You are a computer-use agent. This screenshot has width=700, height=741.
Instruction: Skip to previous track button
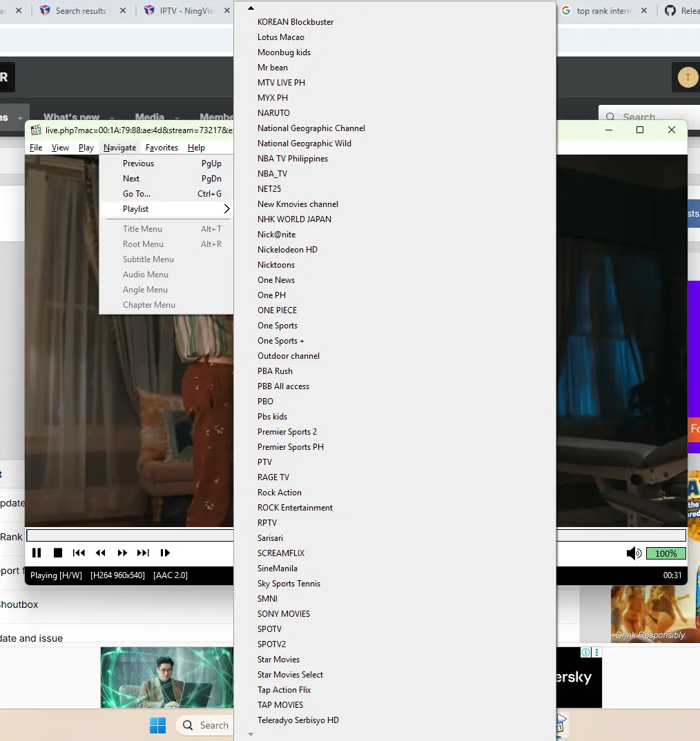[79, 553]
